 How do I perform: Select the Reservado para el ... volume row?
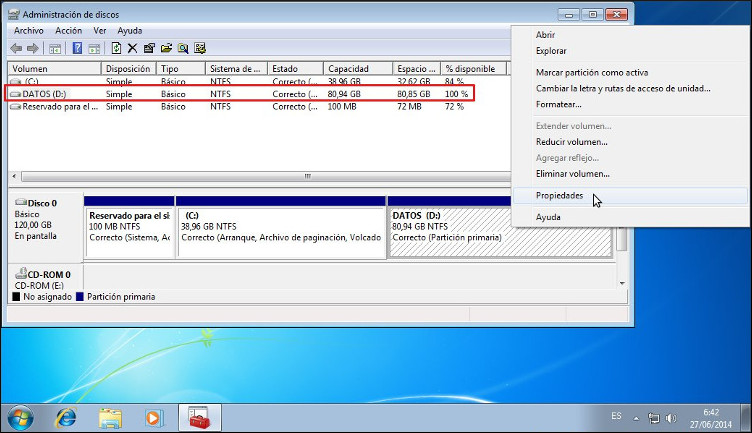point(240,106)
